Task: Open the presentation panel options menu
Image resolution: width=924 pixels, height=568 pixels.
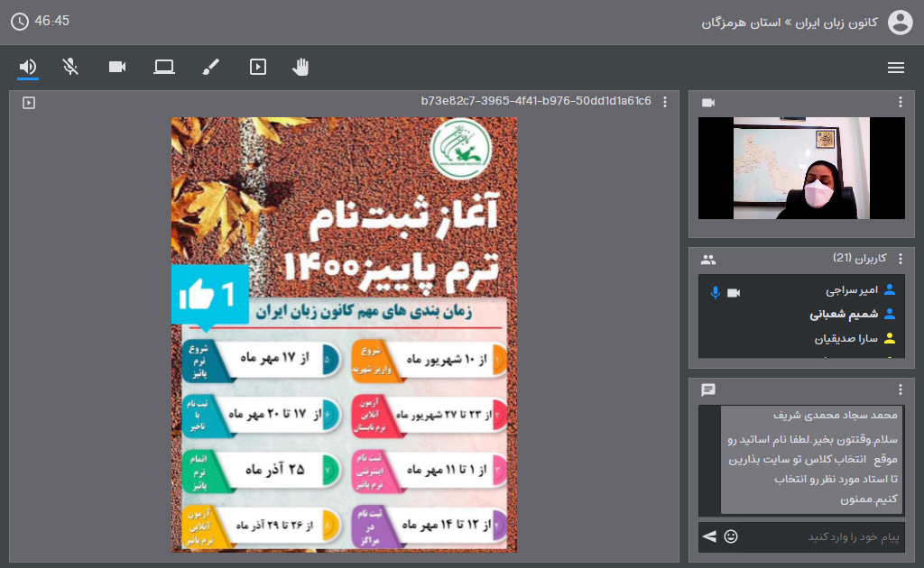Action: 665,103
